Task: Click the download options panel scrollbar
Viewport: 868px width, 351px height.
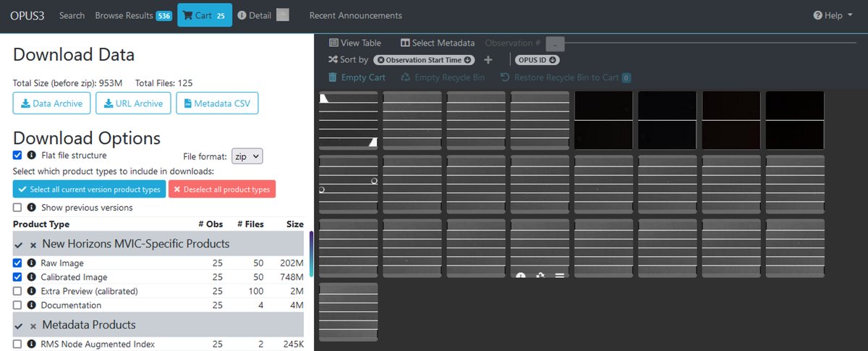Action: (311, 254)
